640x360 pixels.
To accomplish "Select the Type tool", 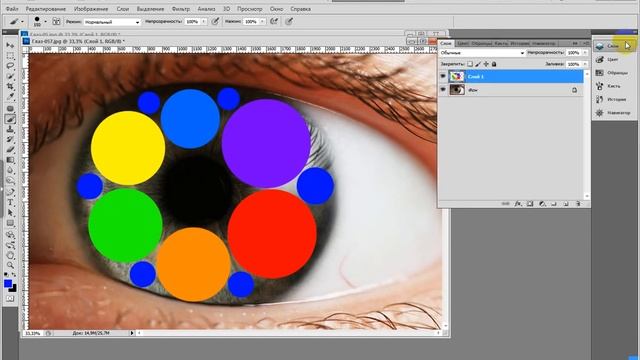I will [10, 202].
